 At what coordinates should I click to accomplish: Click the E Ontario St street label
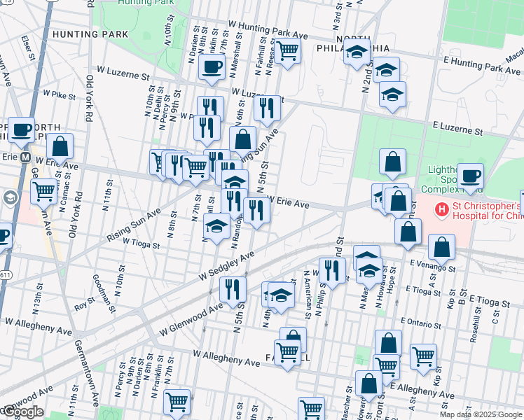(421, 323)
